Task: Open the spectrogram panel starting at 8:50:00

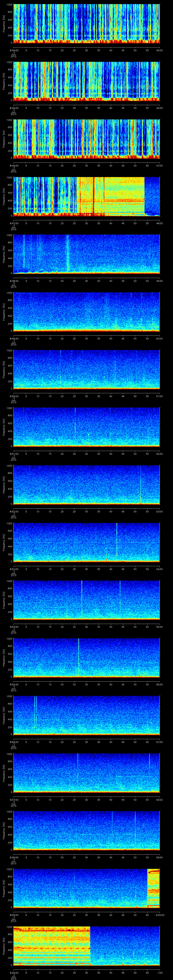Action: pyautogui.click(x=86, y=369)
